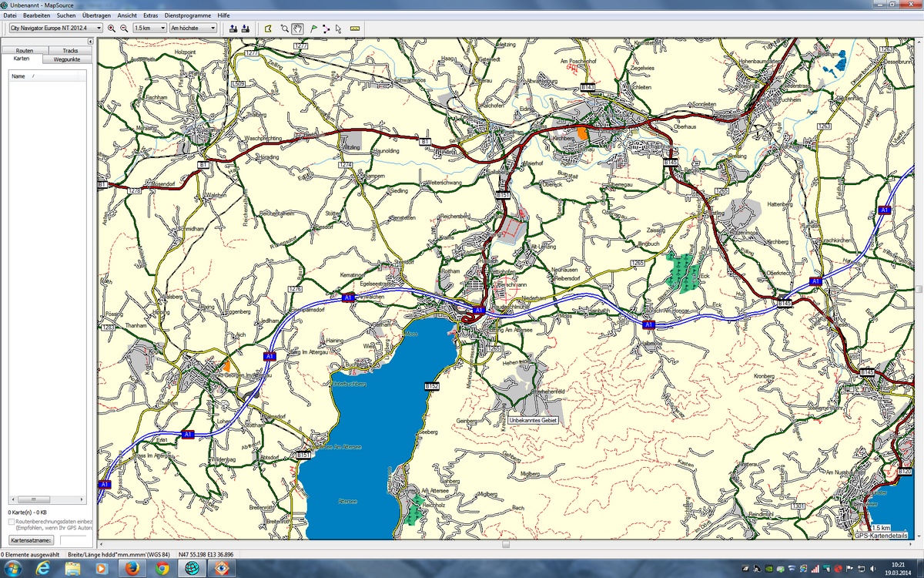Click the send to device icon
Viewport: 924px width, 578px height.
[x=233, y=28]
